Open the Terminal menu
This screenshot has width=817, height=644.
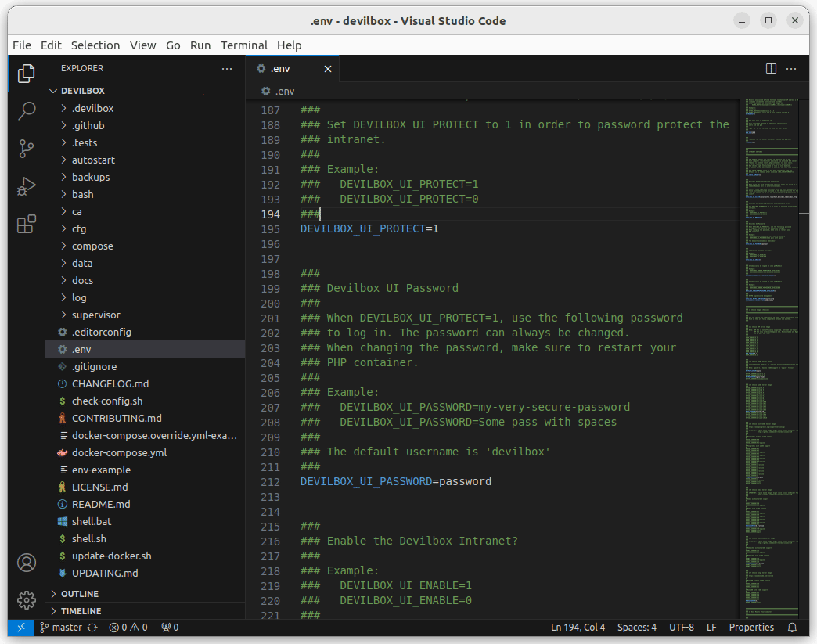(243, 45)
